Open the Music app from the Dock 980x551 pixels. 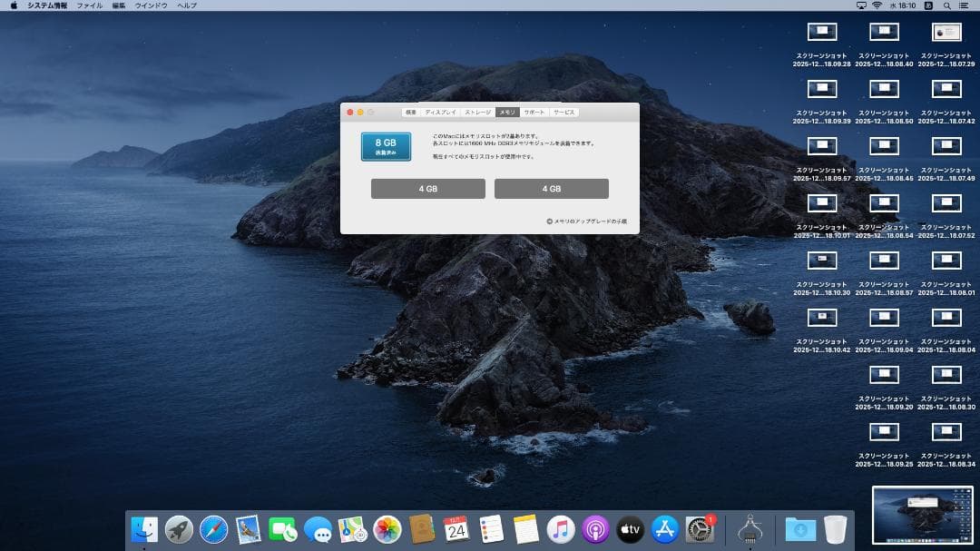pyautogui.click(x=560, y=529)
